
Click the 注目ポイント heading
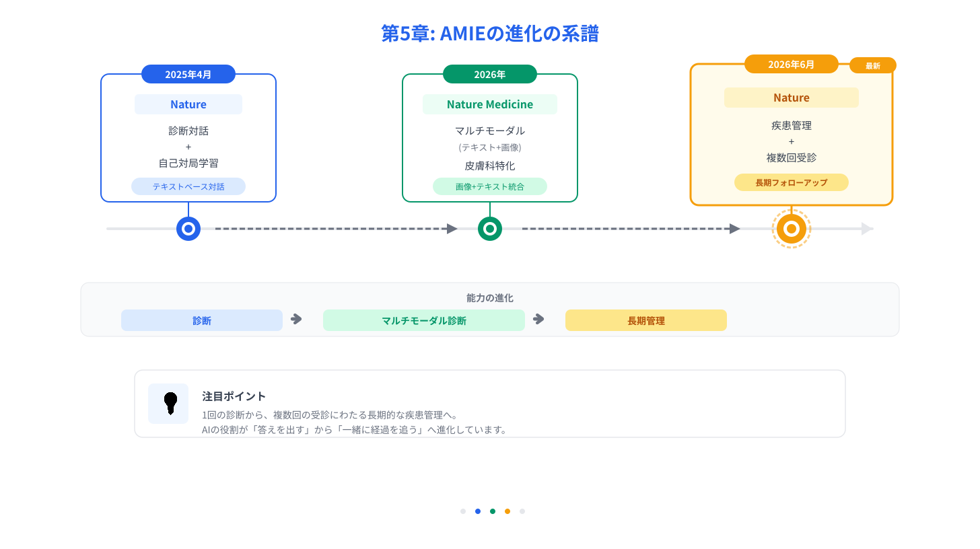pos(234,396)
